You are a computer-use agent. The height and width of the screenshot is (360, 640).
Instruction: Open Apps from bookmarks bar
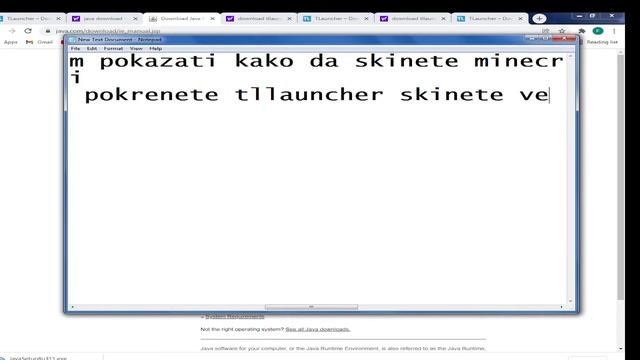11,42
